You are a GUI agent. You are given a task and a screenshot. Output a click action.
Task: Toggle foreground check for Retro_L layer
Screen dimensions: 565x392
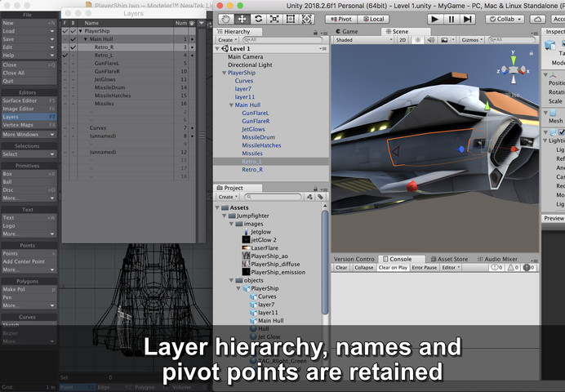(65, 56)
